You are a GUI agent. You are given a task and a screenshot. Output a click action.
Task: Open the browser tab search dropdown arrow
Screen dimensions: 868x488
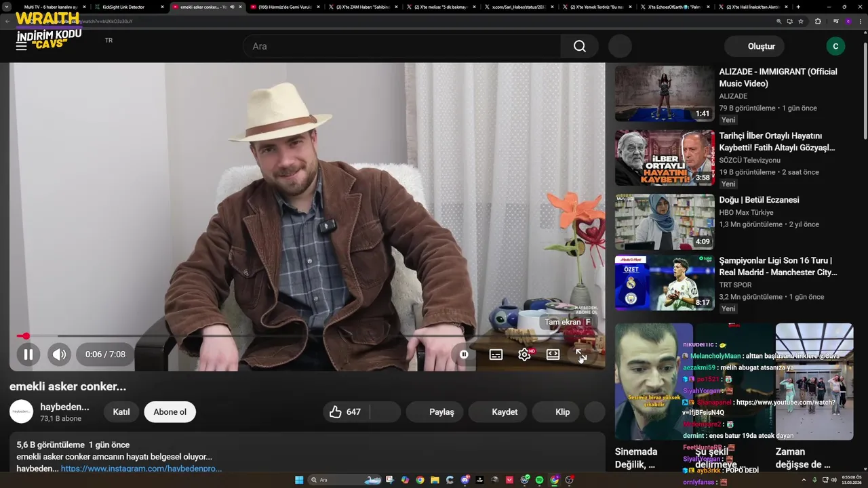pos(7,7)
